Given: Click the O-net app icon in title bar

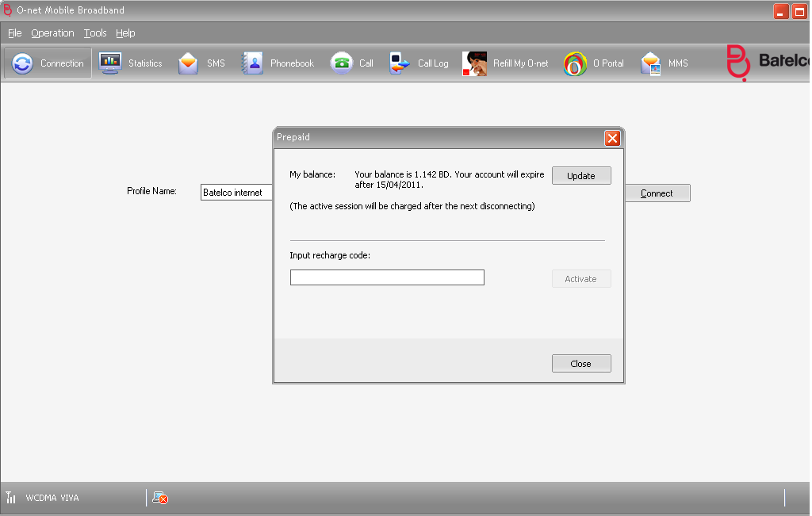Looking at the screenshot, I should (x=7, y=10).
